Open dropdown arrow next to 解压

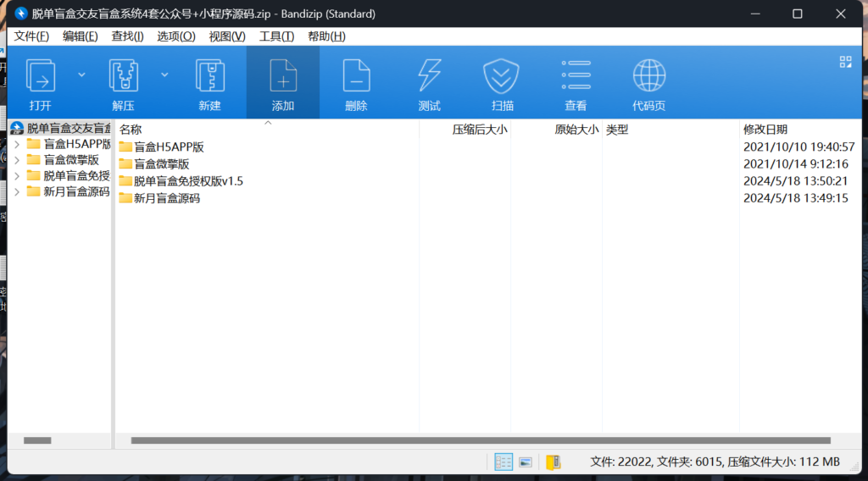point(164,75)
